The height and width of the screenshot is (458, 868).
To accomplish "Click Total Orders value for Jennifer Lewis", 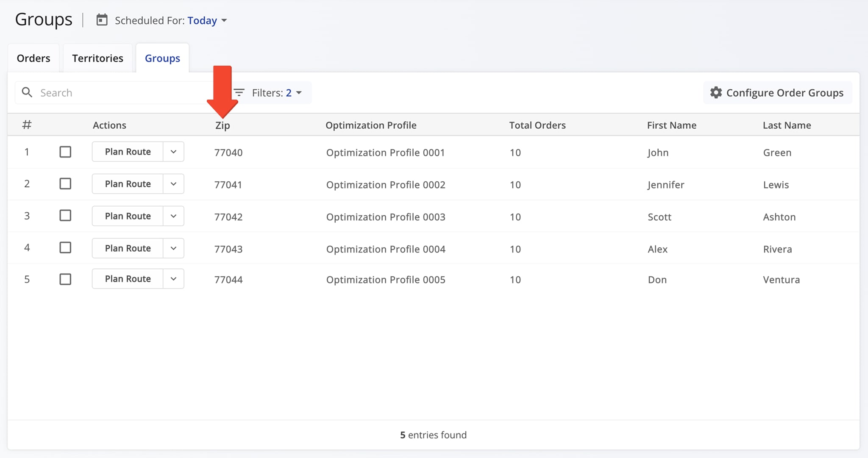I will 515,185.
